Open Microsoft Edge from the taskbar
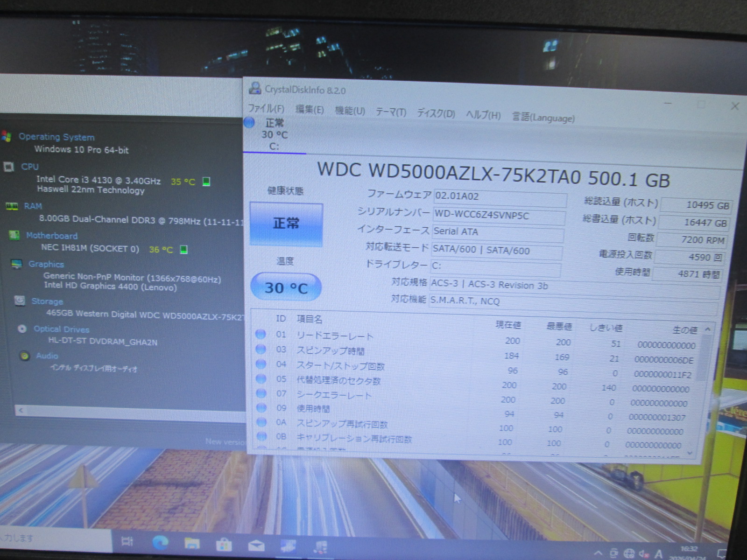This screenshot has width=747, height=560. (x=160, y=542)
